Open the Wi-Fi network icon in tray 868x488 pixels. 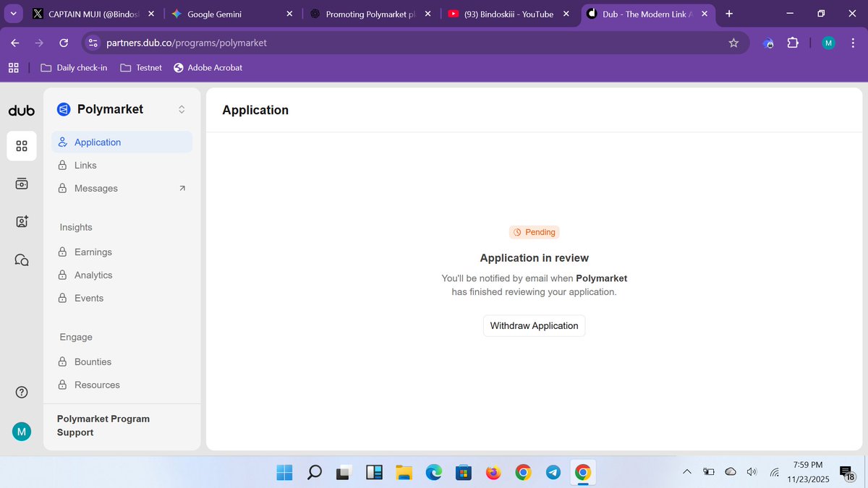(x=775, y=472)
